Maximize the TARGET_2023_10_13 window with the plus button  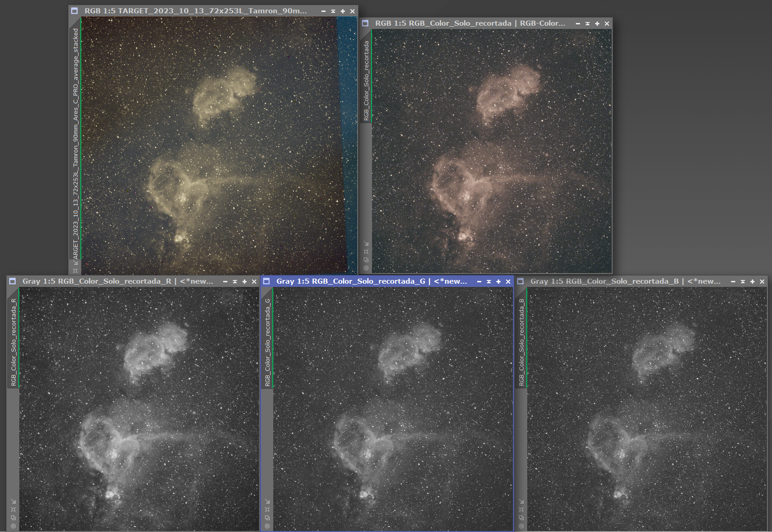tap(343, 11)
